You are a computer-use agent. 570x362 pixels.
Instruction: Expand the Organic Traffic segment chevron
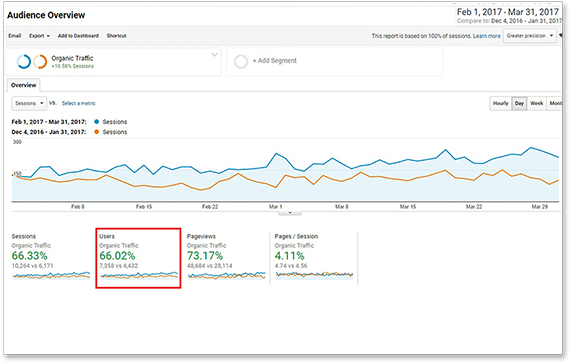tap(214, 55)
